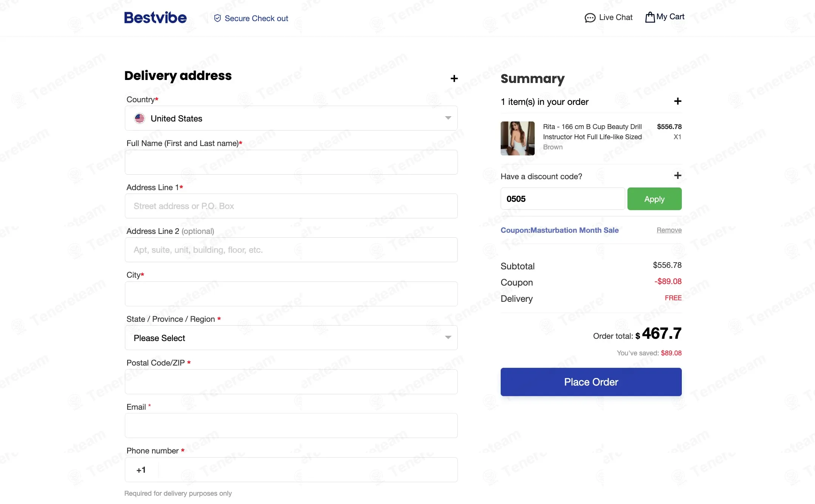This screenshot has width=815, height=504.
Task: Click the Secure Check out shield icon
Action: click(x=217, y=18)
